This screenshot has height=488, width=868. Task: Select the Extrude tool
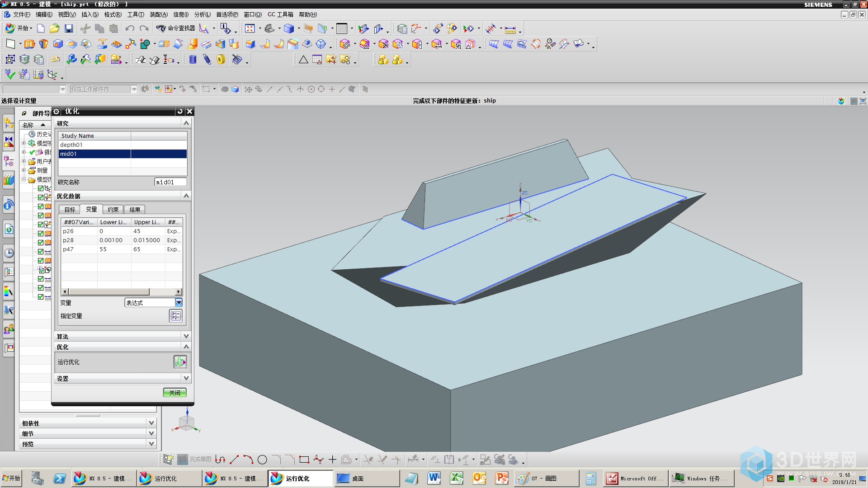(x=29, y=44)
